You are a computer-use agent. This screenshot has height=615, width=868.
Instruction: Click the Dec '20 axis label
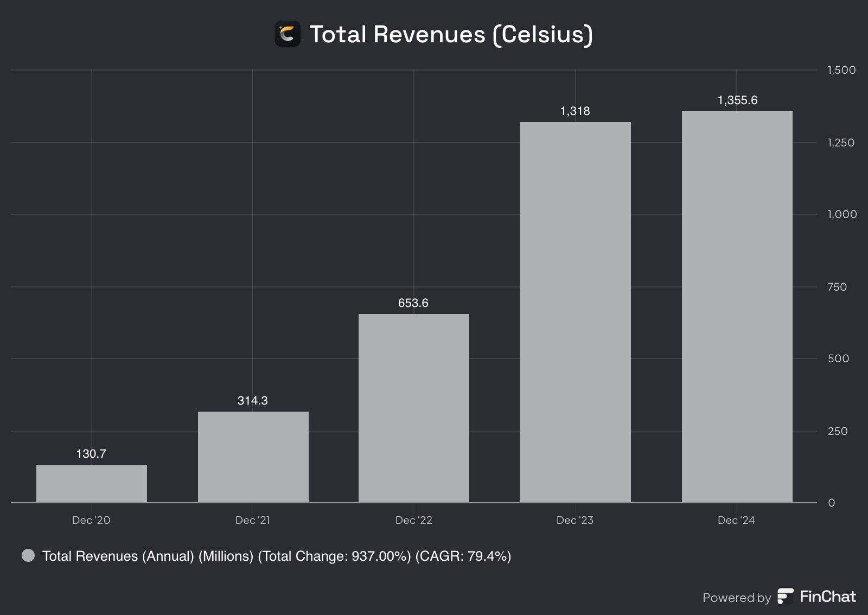[91, 520]
